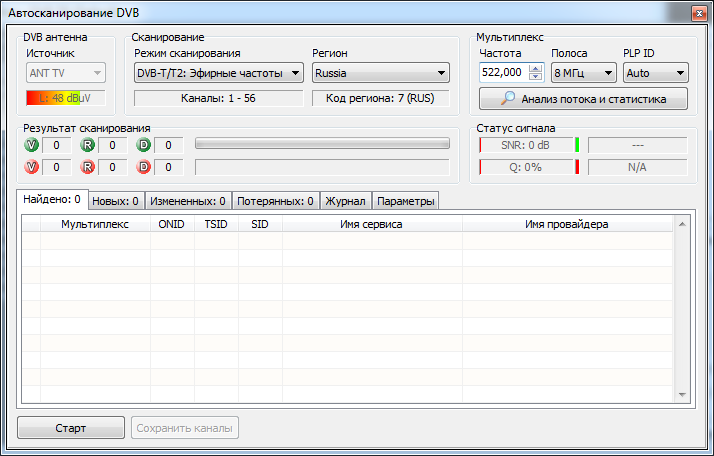This screenshot has height=456, width=714.
Task: Click the red signal quality indicator
Action: point(577,167)
